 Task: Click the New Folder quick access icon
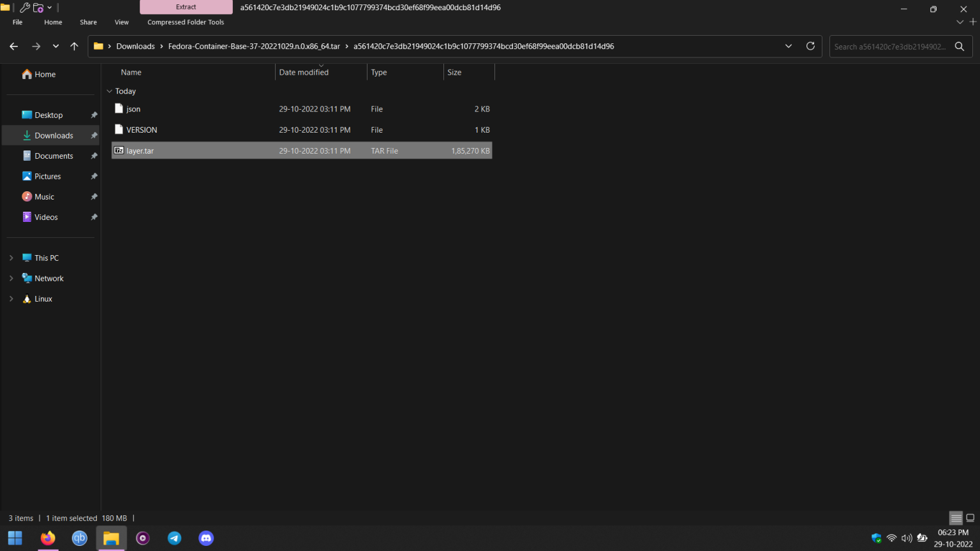37,7
